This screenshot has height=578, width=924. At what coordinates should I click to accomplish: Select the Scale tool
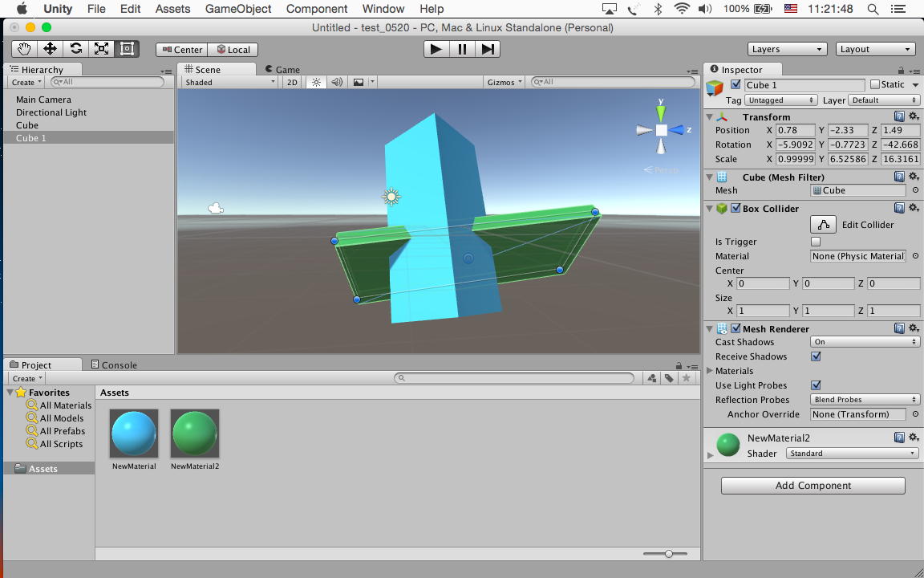pyautogui.click(x=101, y=49)
